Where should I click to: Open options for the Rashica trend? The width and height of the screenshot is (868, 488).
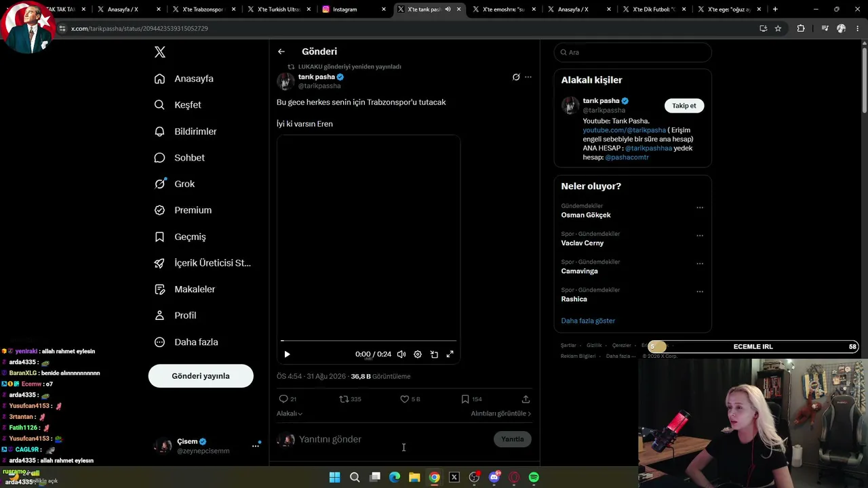[x=700, y=291]
